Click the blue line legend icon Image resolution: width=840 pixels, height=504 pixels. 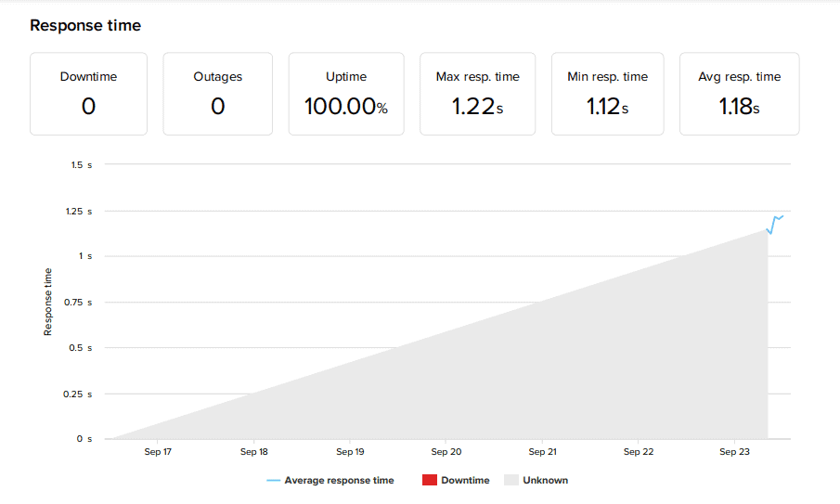pyautogui.click(x=273, y=481)
